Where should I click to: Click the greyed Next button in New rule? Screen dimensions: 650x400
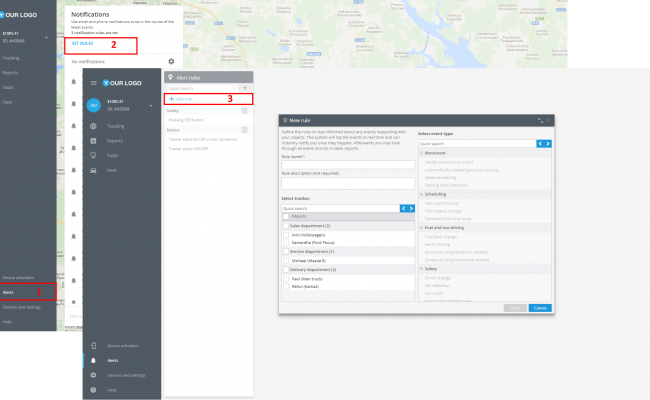[515, 308]
